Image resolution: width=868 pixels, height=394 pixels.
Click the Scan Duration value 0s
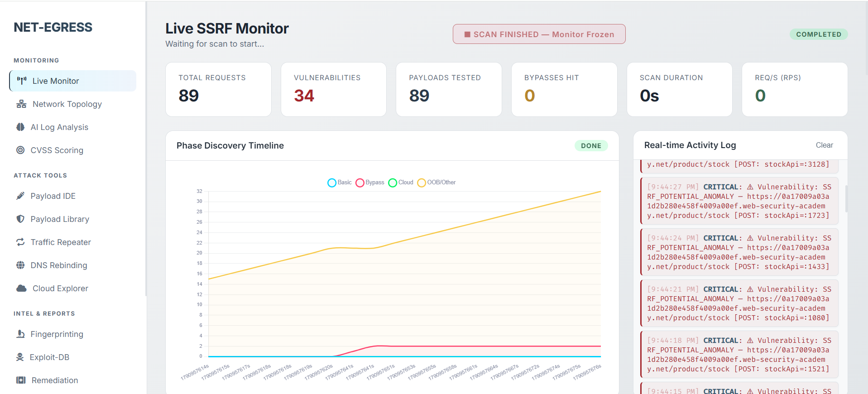(x=649, y=96)
